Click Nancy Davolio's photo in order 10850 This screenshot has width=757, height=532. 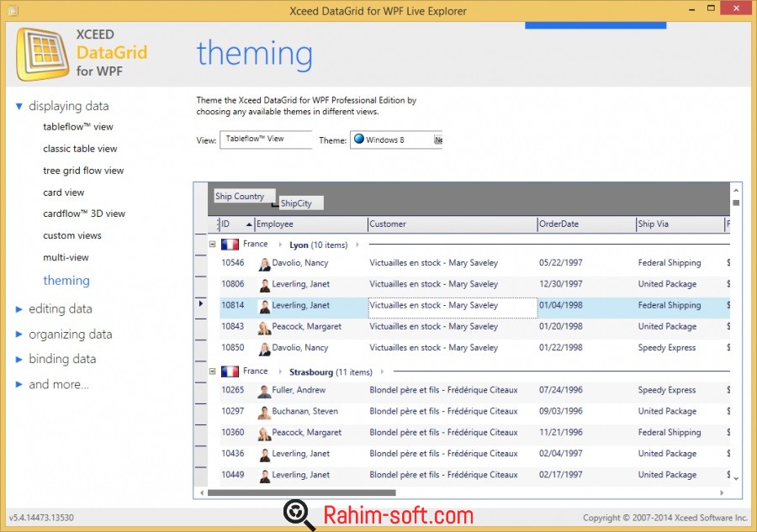pos(265,349)
